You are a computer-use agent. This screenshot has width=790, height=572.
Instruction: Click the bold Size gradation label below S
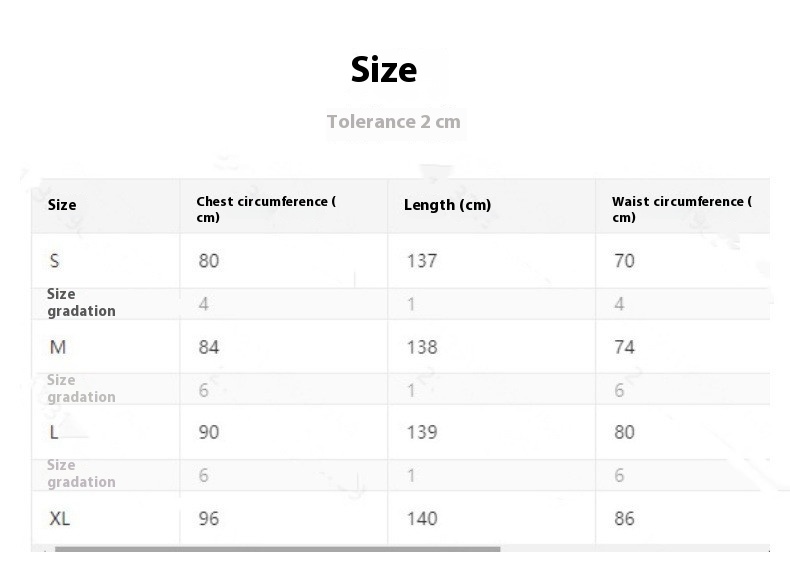(x=81, y=302)
